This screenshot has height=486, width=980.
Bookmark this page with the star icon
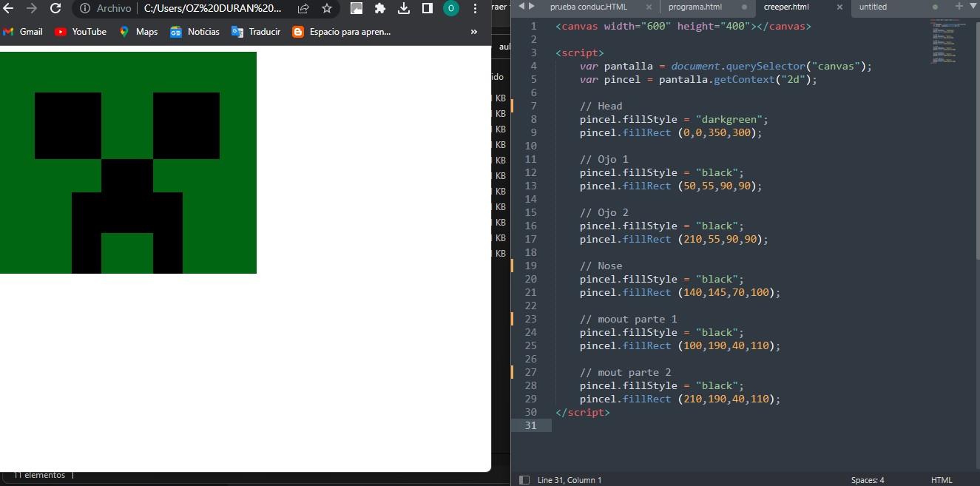[x=327, y=8]
